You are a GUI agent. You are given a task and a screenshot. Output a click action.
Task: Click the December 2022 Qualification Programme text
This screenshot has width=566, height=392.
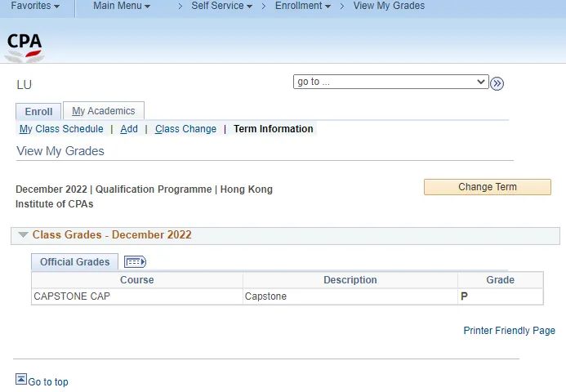tap(144, 196)
